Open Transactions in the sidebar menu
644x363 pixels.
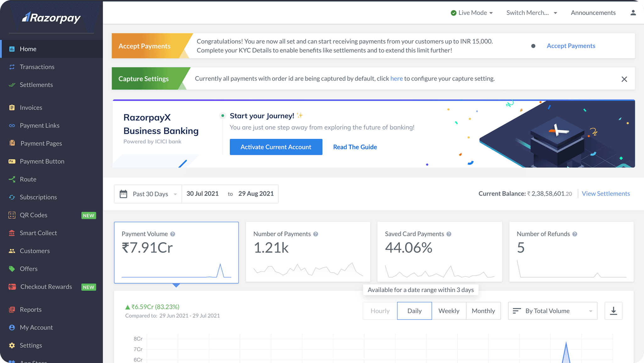(x=37, y=67)
